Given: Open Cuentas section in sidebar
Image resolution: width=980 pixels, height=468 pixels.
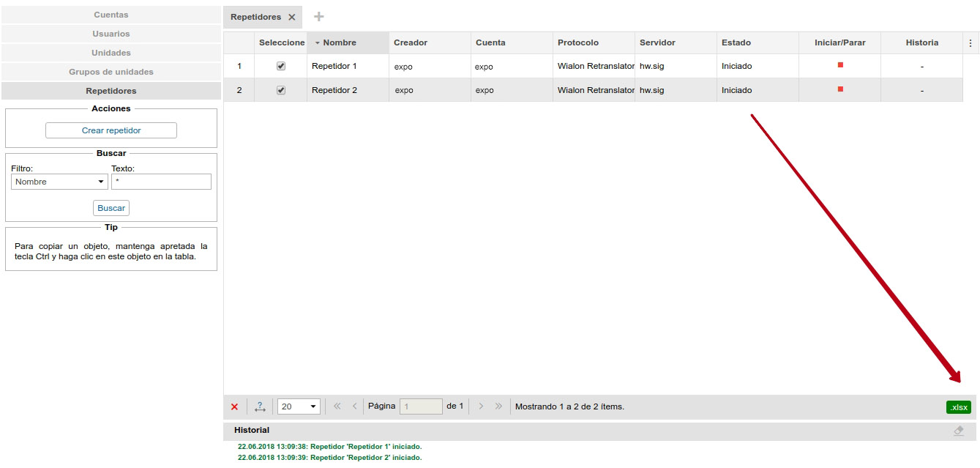Looking at the screenshot, I should (111, 15).
